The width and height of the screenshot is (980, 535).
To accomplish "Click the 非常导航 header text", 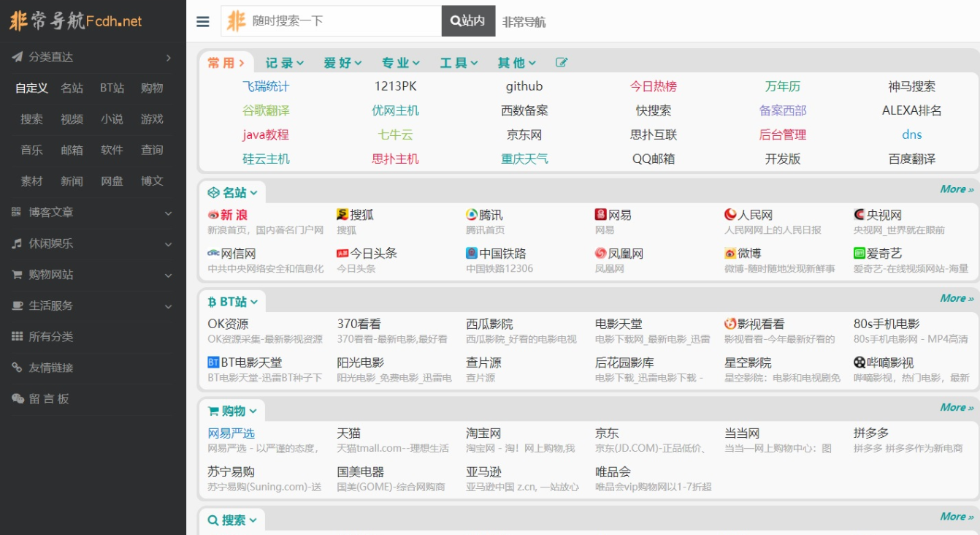I will tap(524, 22).
